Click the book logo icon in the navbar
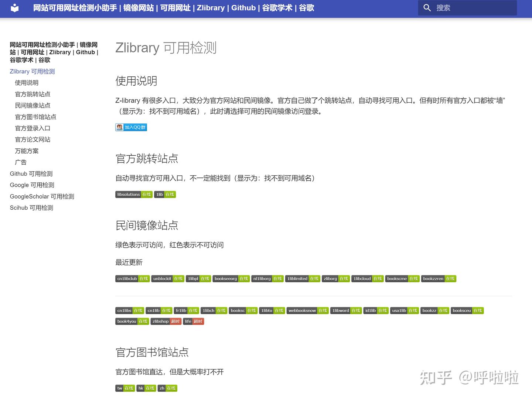 (x=14, y=8)
